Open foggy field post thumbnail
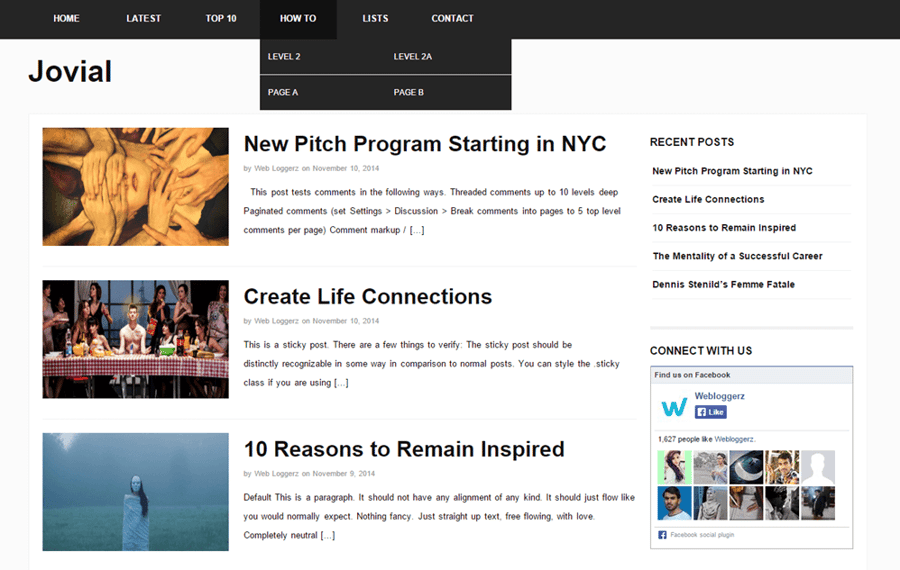This screenshot has height=570, width=900. point(135,492)
